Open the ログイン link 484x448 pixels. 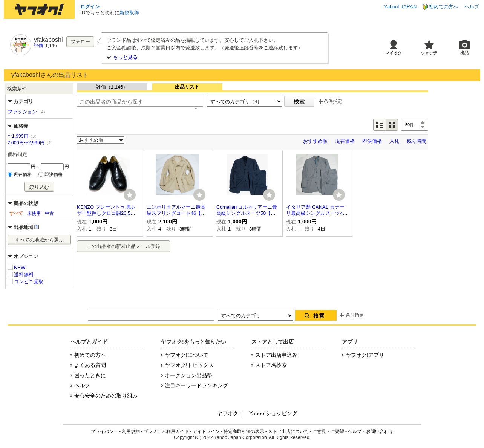(x=90, y=7)
